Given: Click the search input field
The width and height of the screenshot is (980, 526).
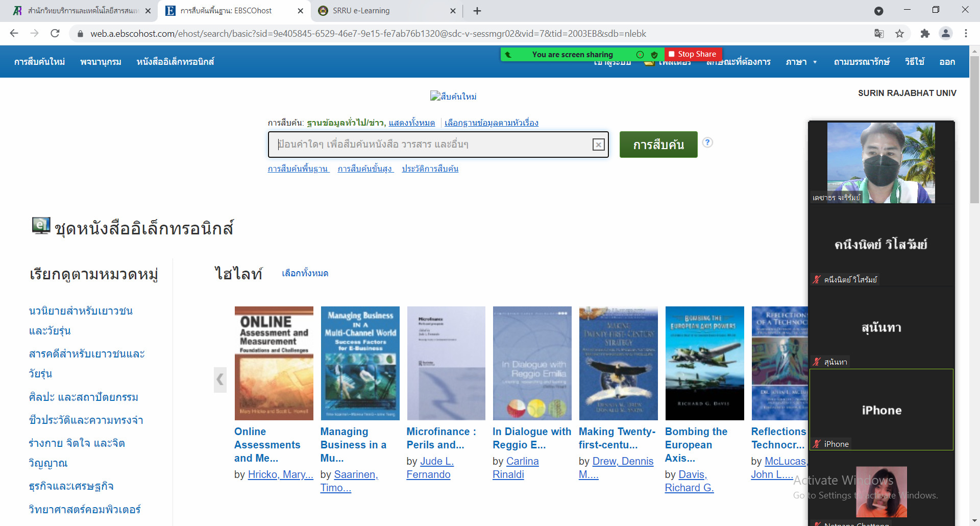Looking at the screenshot, I should [x=433, y=145].
